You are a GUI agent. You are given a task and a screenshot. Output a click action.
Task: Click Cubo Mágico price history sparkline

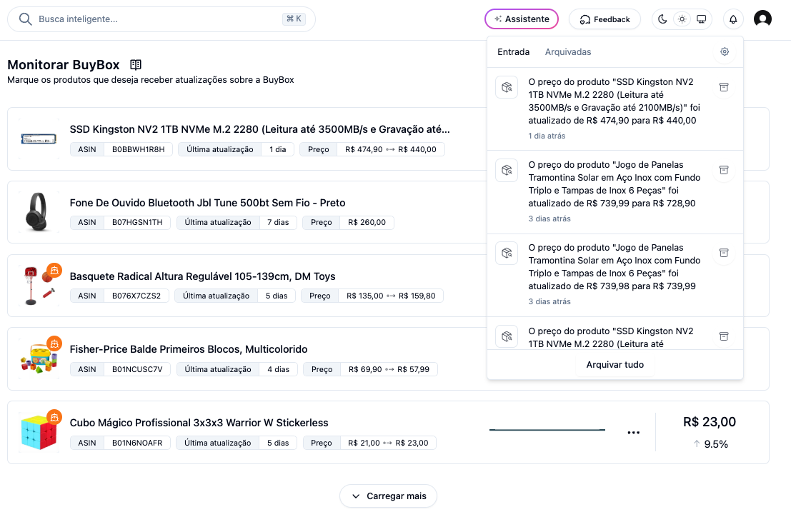coord(547,430)
